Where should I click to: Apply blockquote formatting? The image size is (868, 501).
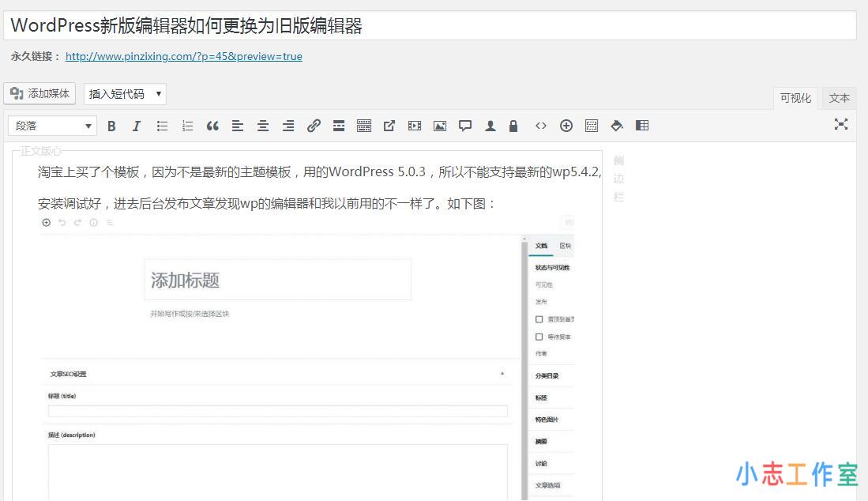(x=212, y=126)
